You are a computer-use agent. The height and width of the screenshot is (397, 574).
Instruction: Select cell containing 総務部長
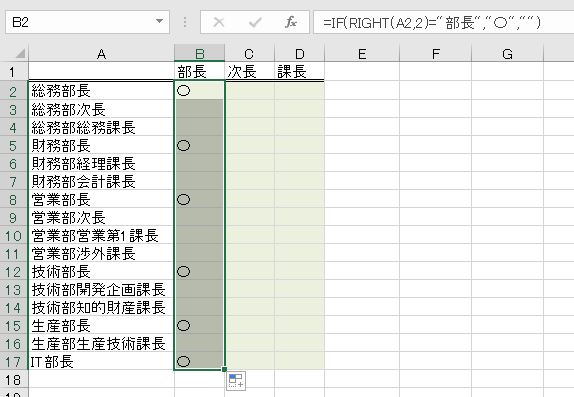(101, 91)
